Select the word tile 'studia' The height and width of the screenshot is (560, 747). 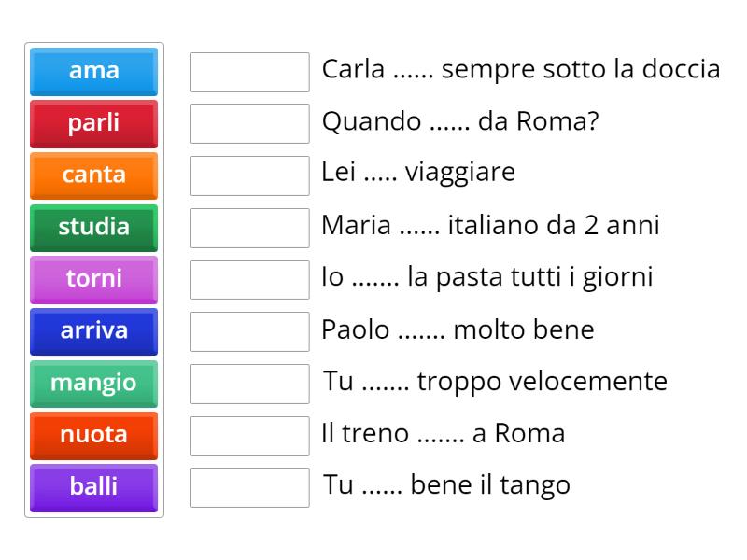pos(93,227)
